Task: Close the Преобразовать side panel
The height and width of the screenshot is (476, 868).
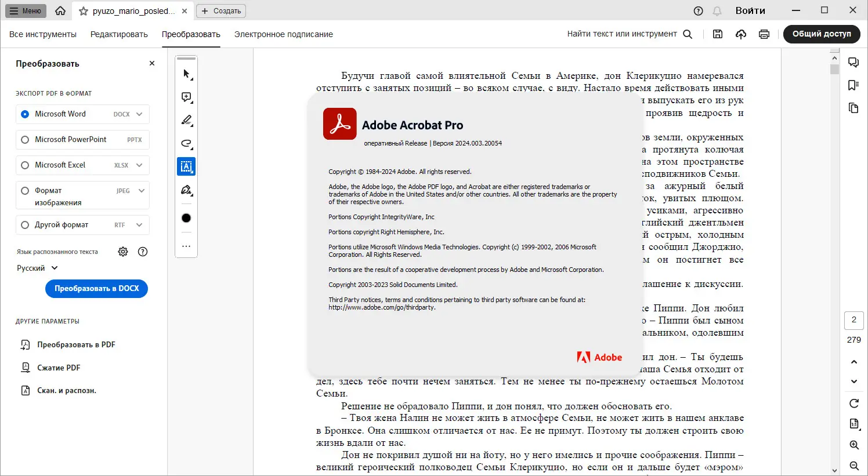Action: point(152,63)
